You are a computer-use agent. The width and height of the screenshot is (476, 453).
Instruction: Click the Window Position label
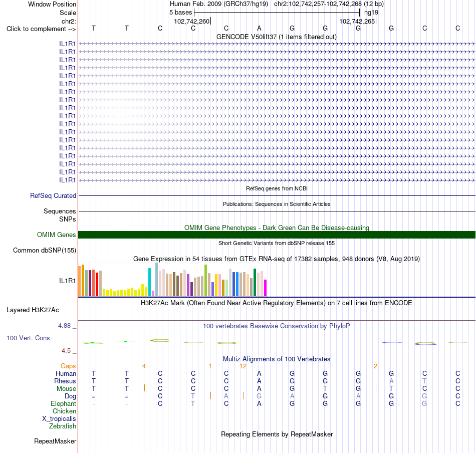[52, 4]
